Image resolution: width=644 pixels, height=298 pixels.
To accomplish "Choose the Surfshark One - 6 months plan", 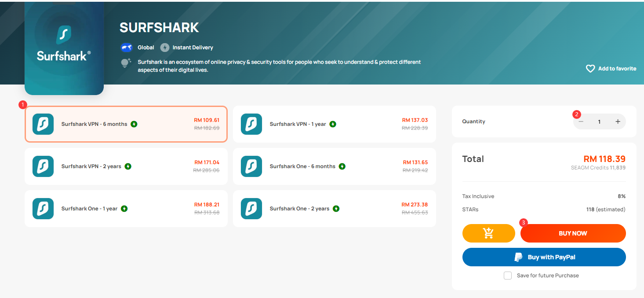I will (x=334, y=166).
